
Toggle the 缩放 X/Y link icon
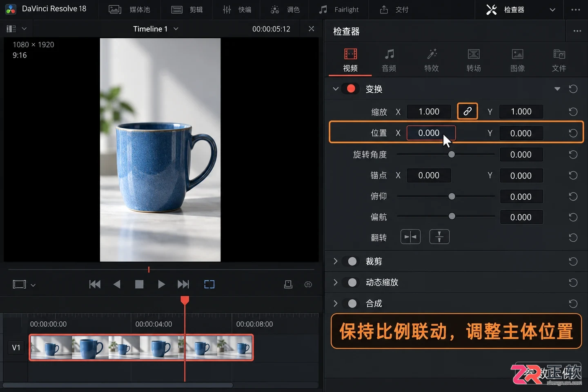(468, 111)
